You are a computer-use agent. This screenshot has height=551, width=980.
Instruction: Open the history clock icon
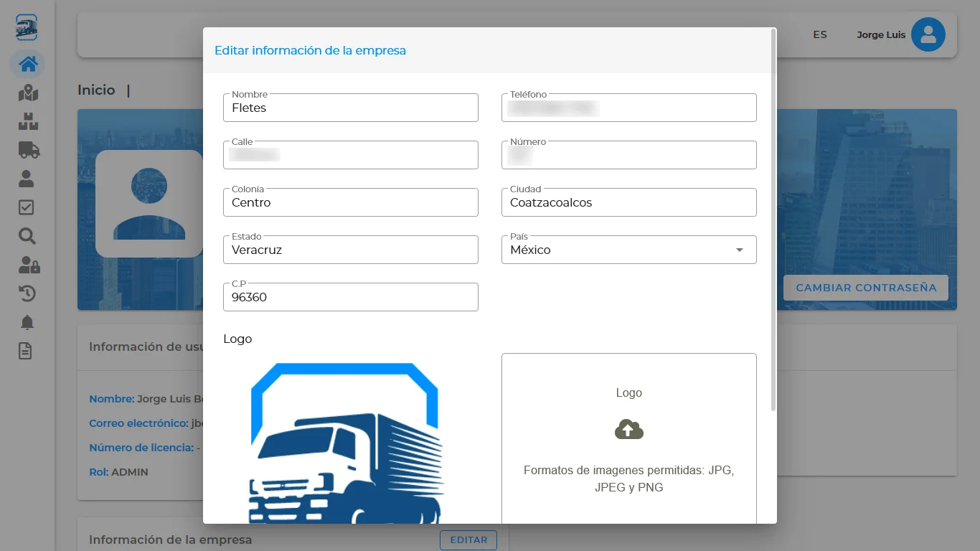pos(27,293)
